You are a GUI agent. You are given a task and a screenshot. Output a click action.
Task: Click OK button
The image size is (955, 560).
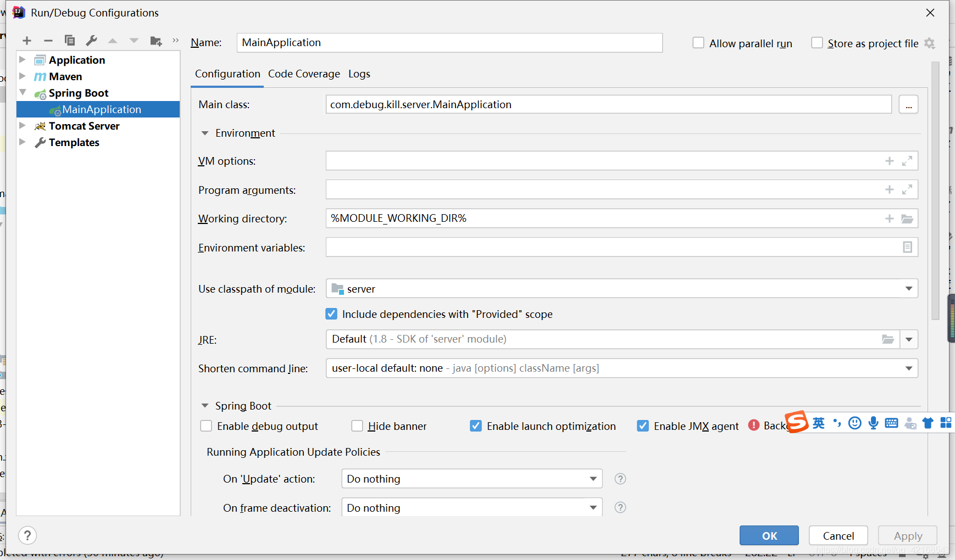(769, 536)
